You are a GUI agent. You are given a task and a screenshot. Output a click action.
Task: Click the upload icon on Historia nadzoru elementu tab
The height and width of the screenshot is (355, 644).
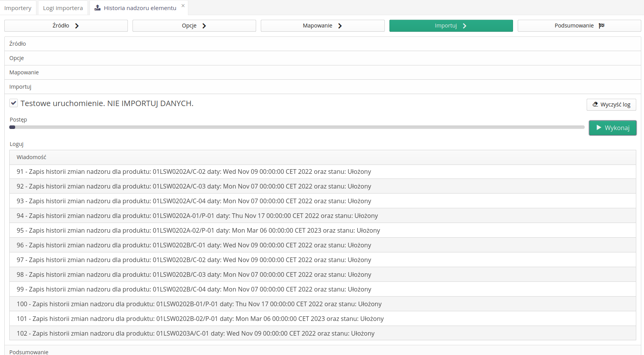(97, 7)
